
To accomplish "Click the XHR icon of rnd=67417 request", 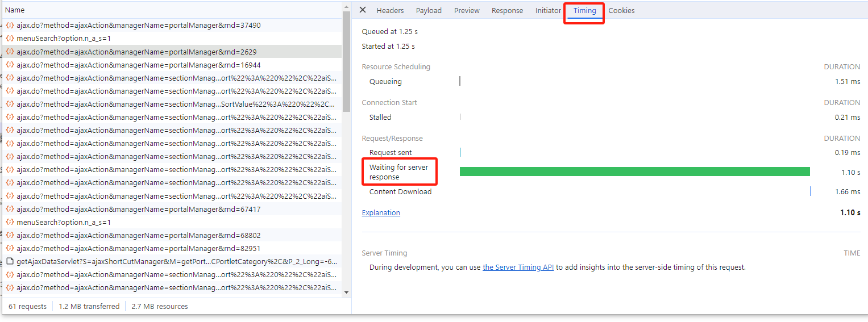I will click(10, 209).
